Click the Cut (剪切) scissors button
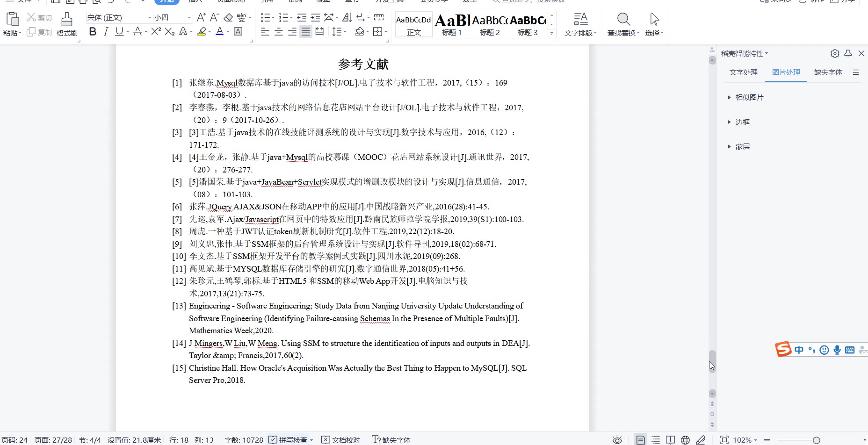 tap(39, 18)
